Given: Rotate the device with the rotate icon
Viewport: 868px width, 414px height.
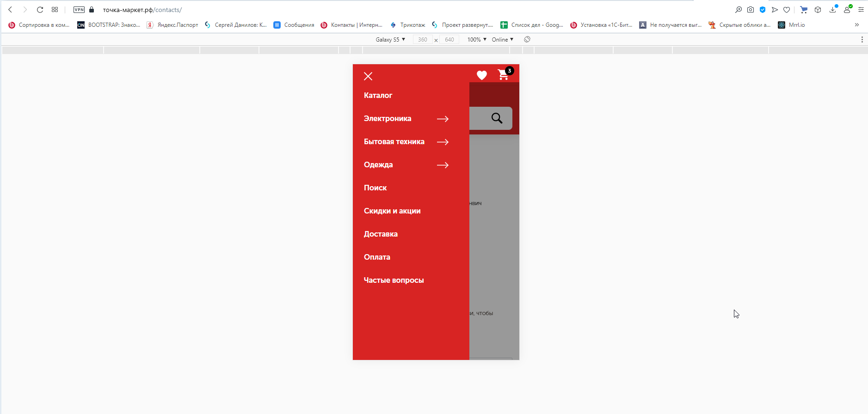Looking at the screenshot, I should pyautogui.click(x=527, y=40).
